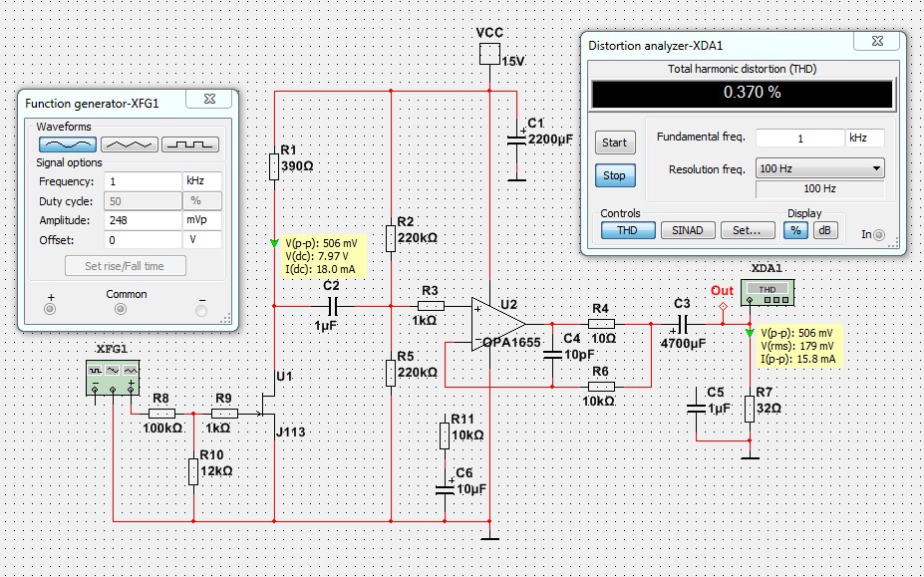The image size is (924, 577).
Task: Click the function generator minus terminal
Action: 201,310
